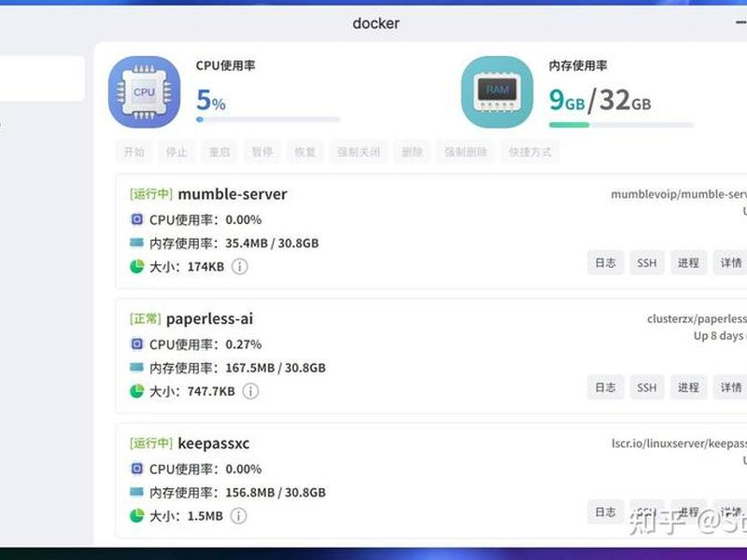Open size info next to 1.5MB

point(239,516)
